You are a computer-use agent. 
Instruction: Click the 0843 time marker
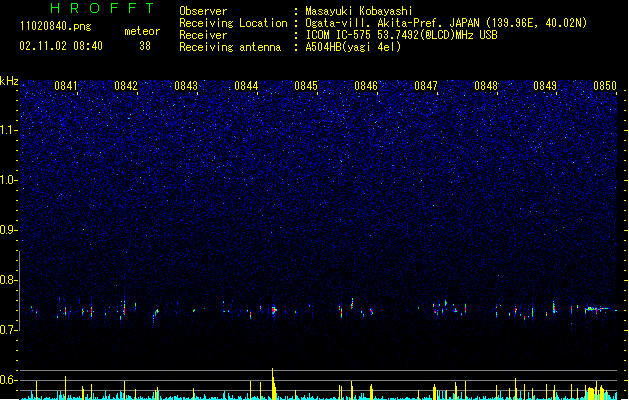(x=186, y=86)
